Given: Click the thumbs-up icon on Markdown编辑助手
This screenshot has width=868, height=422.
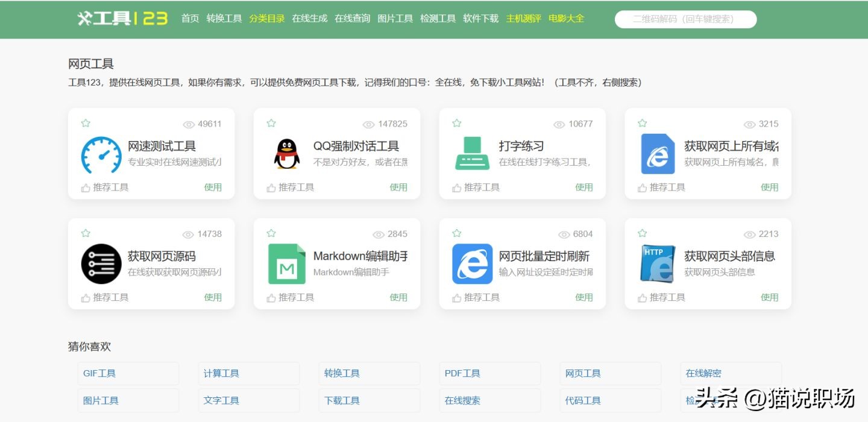Looking at the screenshot, I should coord(271,297).
